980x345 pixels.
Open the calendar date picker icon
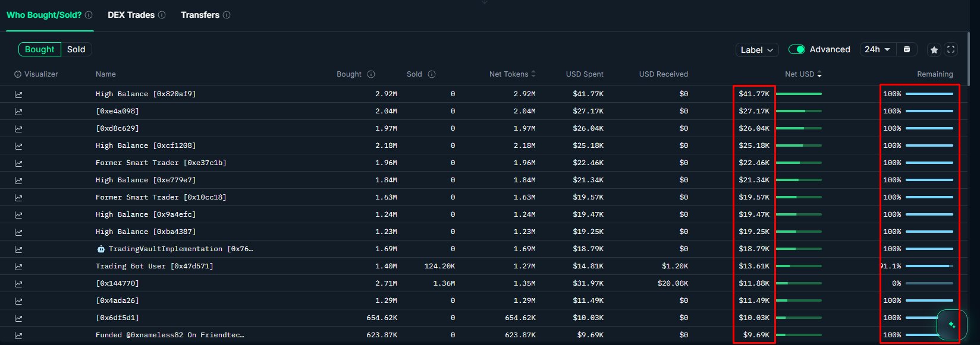click(x=907, y=49)
